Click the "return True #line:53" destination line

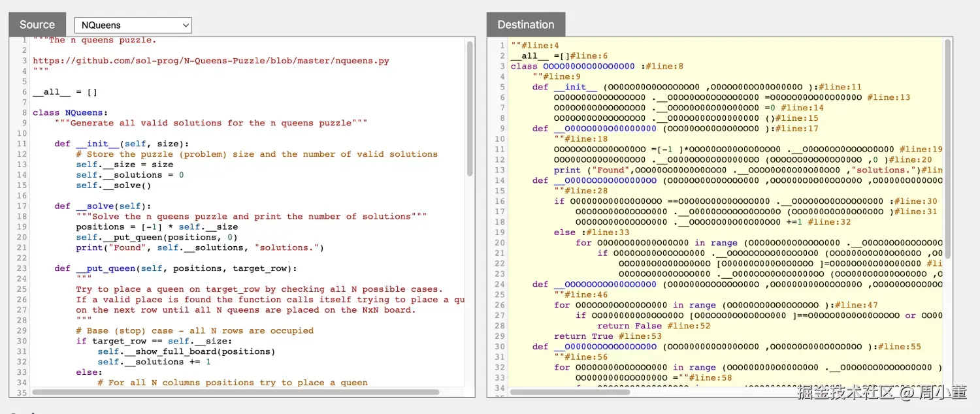point(608,336)
